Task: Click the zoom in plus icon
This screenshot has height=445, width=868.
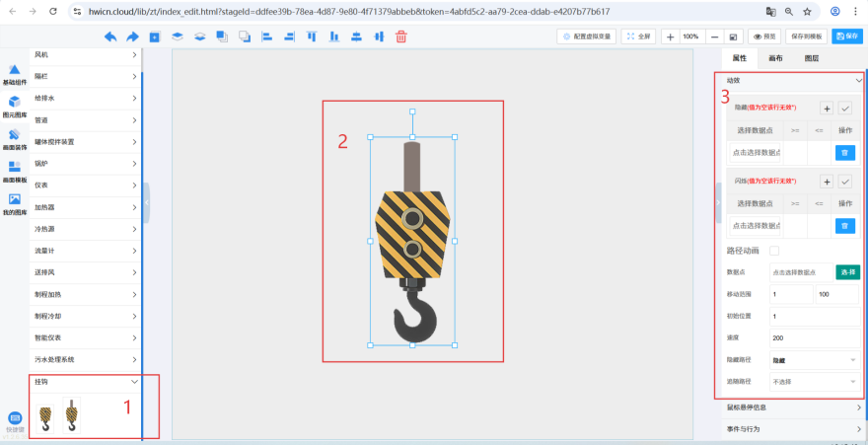Action: point(670,37)
